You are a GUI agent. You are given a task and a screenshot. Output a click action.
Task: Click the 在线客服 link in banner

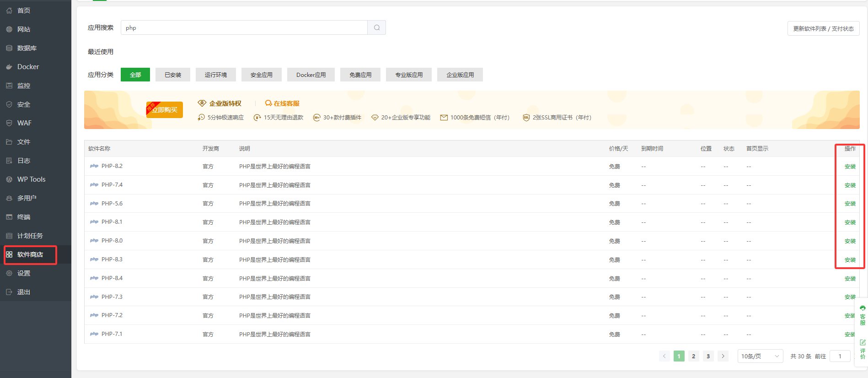286,103
